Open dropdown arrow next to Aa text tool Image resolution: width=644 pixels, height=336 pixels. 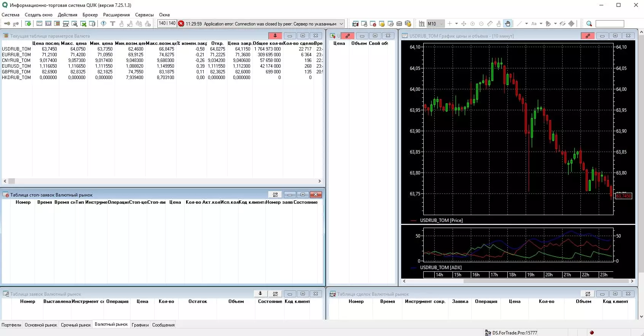pyautogui.click(x=541, y=24)
